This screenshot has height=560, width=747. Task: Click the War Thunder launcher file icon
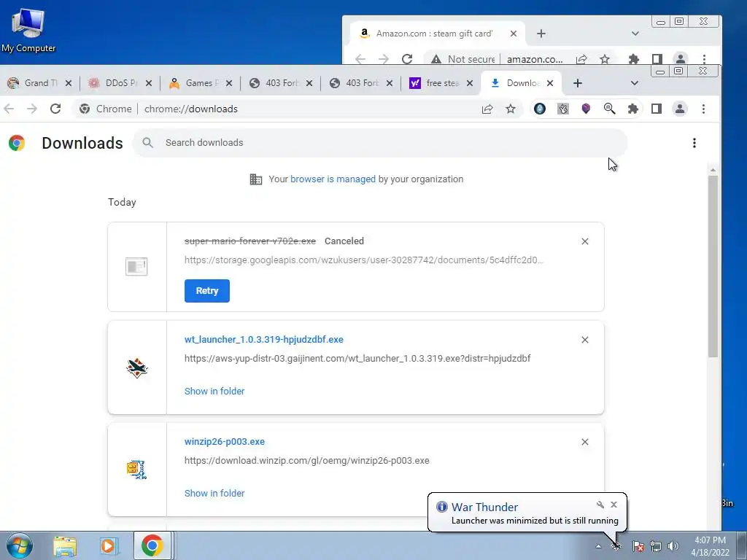pyautogui.click(x=137, y=368)
